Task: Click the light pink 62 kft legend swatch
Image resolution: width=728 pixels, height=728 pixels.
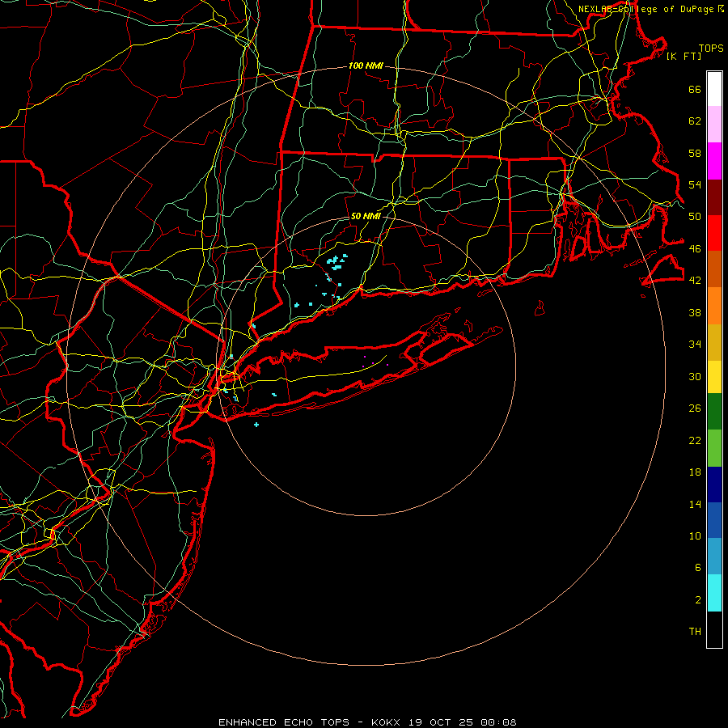Action: click(714, 125)
